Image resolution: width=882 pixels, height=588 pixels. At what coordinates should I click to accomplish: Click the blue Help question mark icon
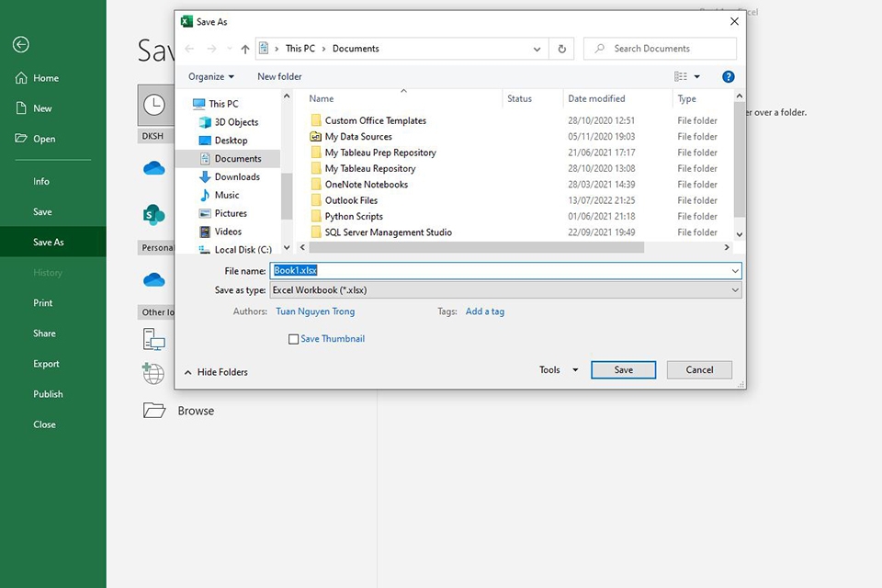(x=728, y=77)
